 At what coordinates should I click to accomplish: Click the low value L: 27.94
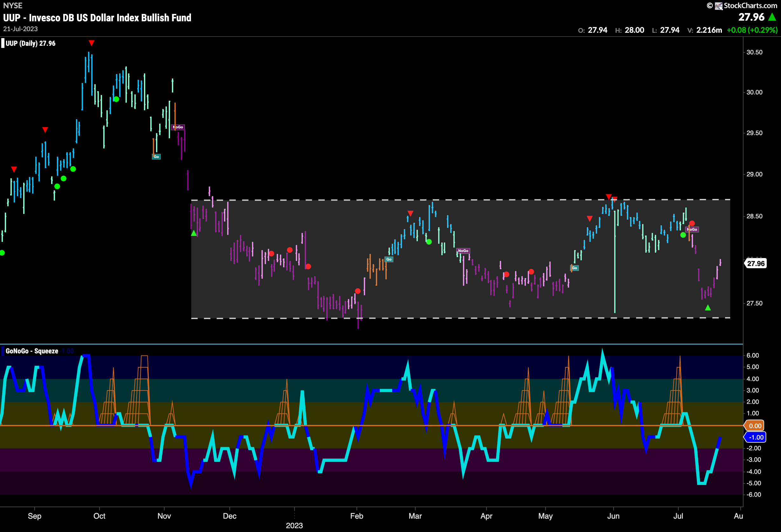(x=665, y=30)
